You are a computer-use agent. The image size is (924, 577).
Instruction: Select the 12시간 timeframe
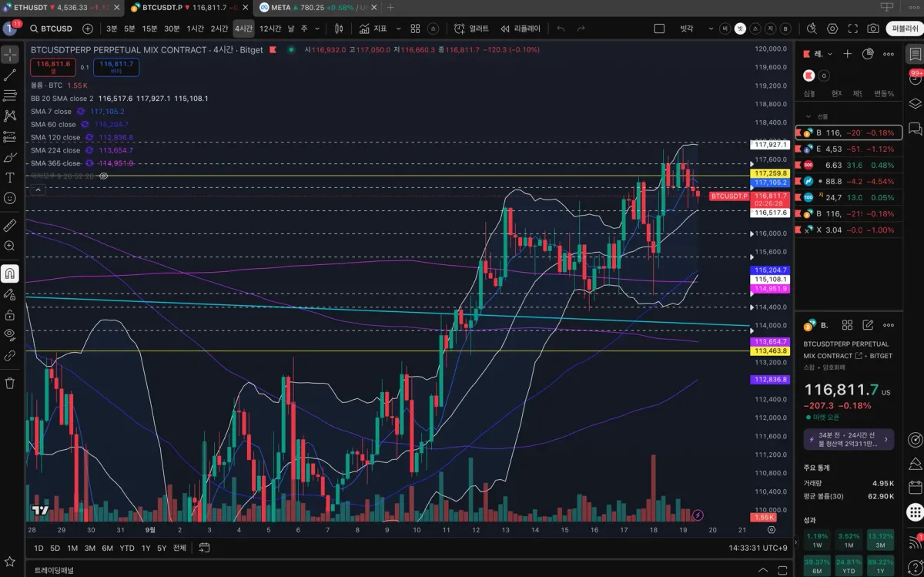point(270,29)
